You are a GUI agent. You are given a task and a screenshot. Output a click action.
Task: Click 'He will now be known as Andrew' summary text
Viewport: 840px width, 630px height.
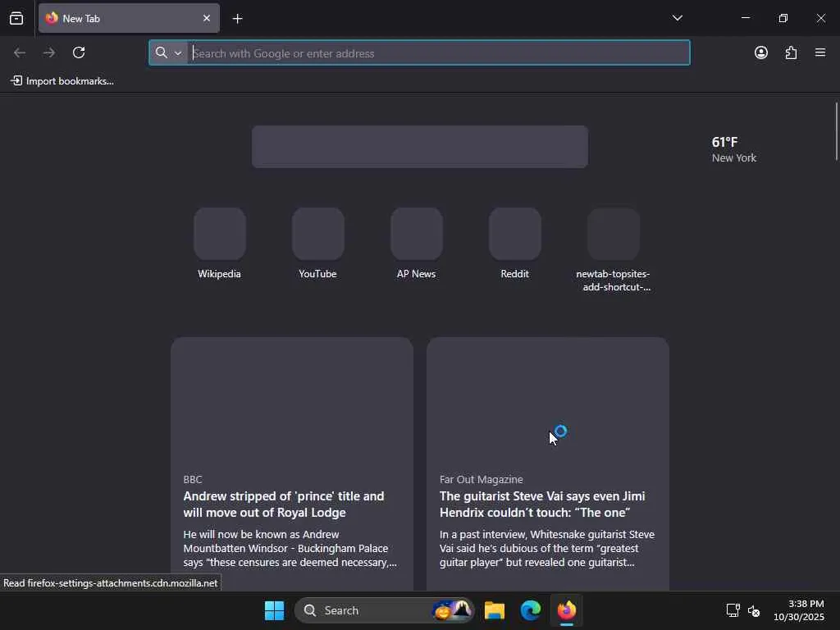coord(290,549)
